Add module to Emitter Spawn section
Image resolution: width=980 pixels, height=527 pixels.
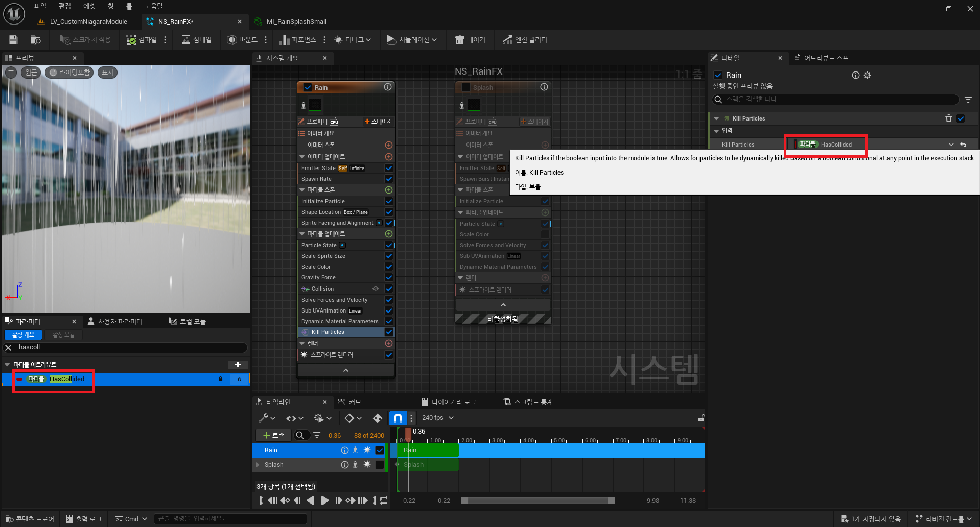coord(388,145)
